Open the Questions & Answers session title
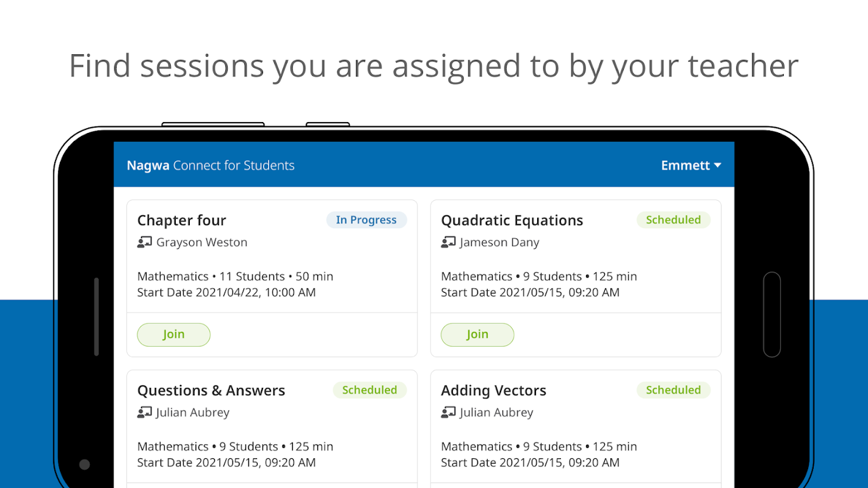 tap(211, 390)
